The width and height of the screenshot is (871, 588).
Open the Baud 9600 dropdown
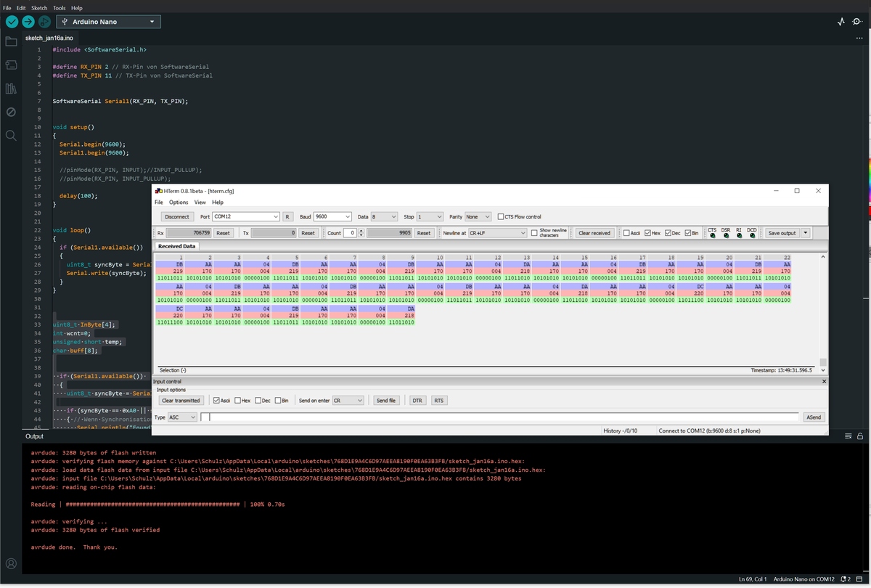(331, 216)
